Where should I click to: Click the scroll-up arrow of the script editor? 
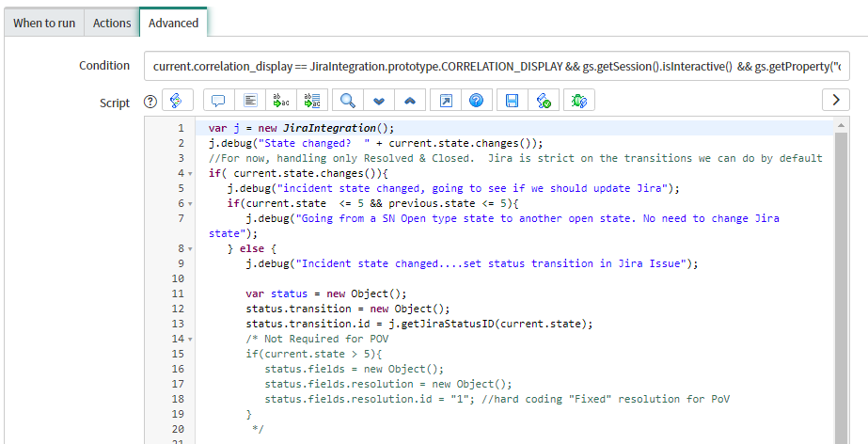pos(841,125)
